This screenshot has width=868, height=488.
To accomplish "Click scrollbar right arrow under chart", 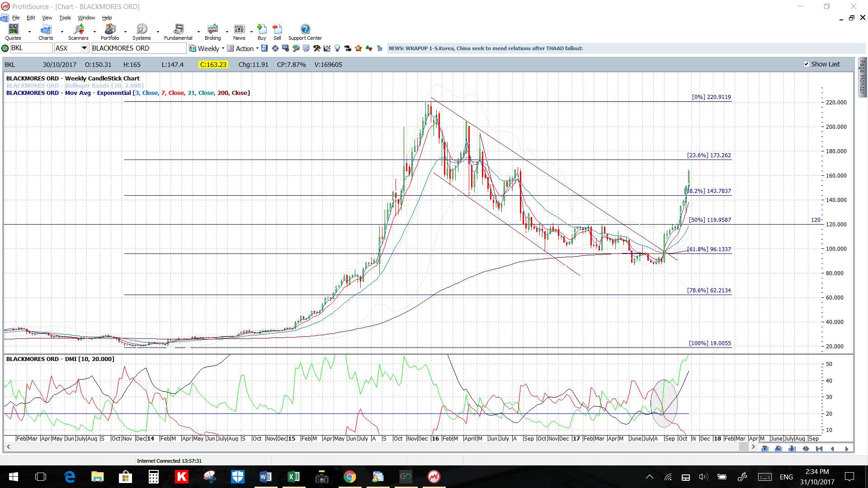I will click(x=753, y=447).
